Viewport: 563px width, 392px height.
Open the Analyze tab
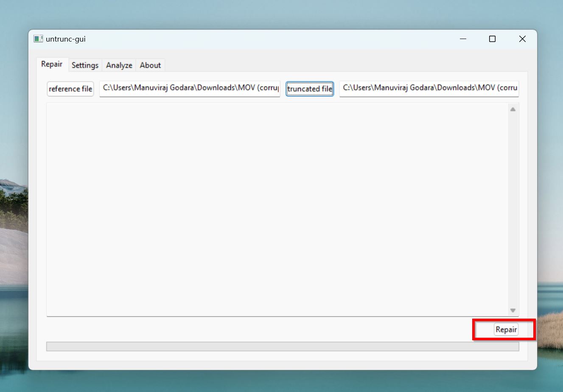click(119, 65)
